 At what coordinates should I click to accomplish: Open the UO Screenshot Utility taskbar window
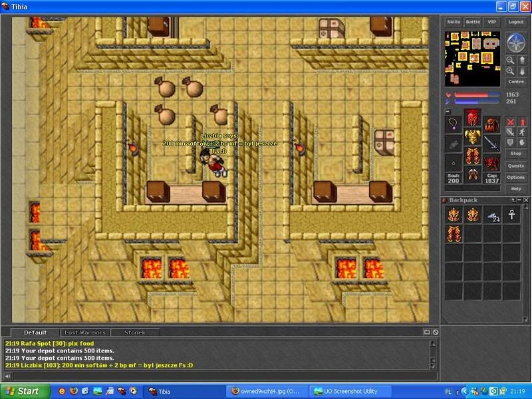[350, 392]
